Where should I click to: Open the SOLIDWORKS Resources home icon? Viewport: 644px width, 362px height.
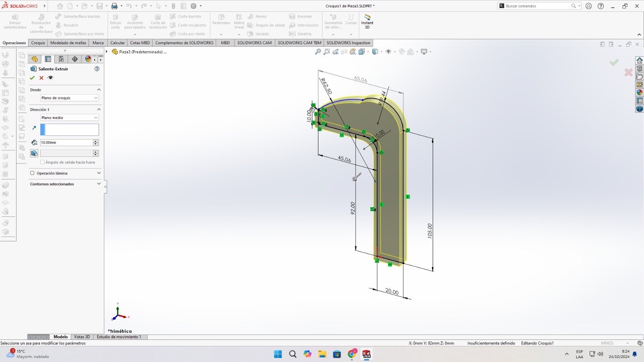pyautogui.click(x=640, y=60)
